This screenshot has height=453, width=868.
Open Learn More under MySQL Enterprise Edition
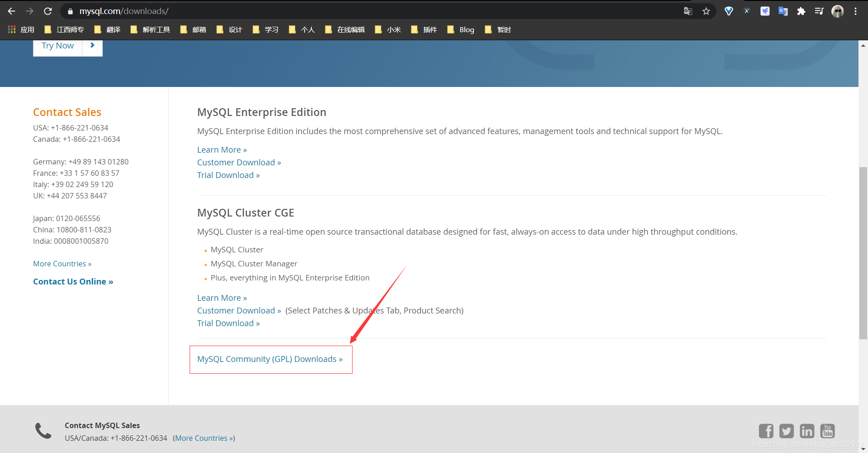222,150
